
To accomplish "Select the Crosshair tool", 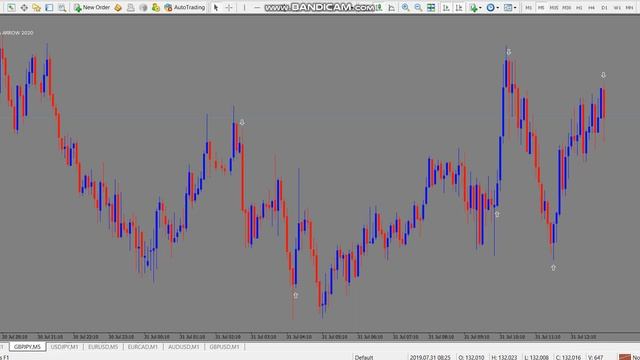I will click(229, 7).
